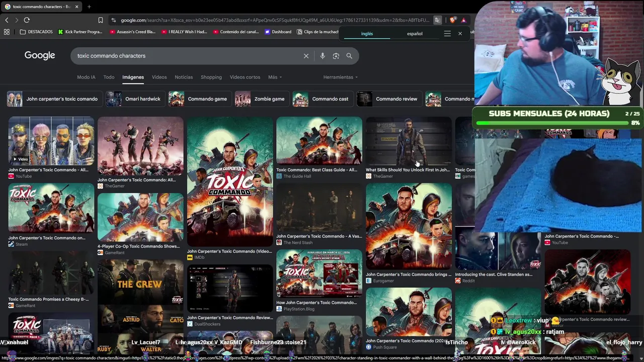Viewport: 644px width, 362px height.
Task: Switch to the Noticias tab
Action: tap(184, 77)
